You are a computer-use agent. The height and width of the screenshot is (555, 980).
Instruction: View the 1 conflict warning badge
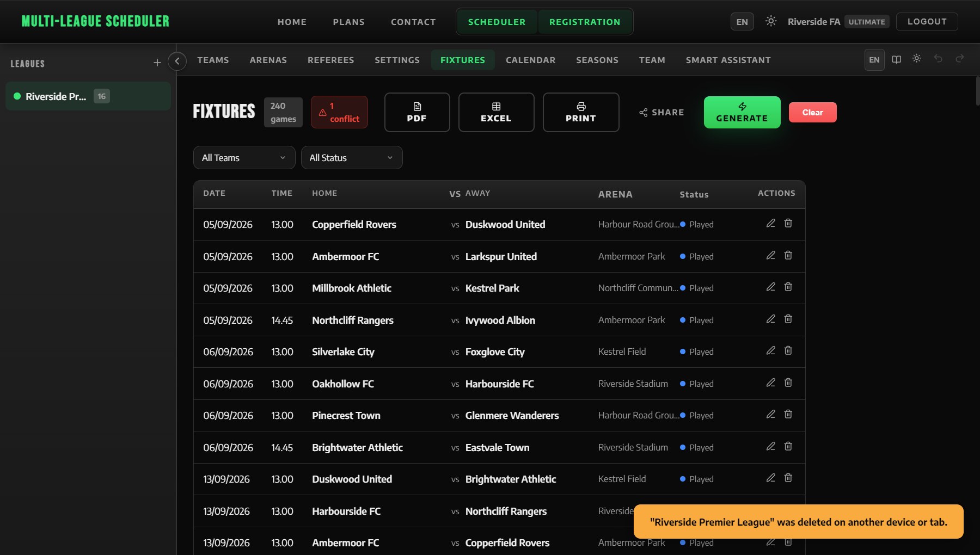pos(339,112)
